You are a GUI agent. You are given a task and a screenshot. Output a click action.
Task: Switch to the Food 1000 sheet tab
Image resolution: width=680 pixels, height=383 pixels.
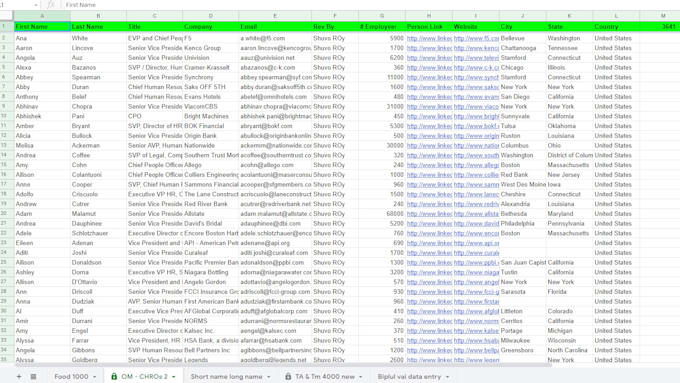[71, 376]
